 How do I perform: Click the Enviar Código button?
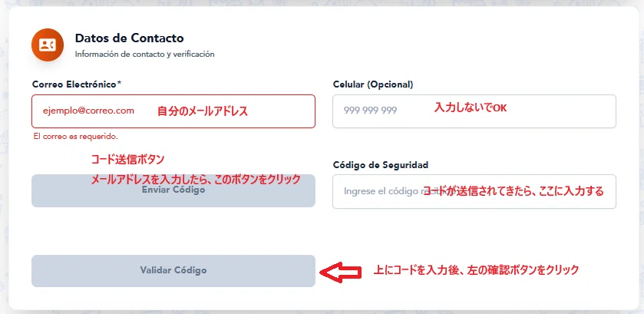coord(173,190)
